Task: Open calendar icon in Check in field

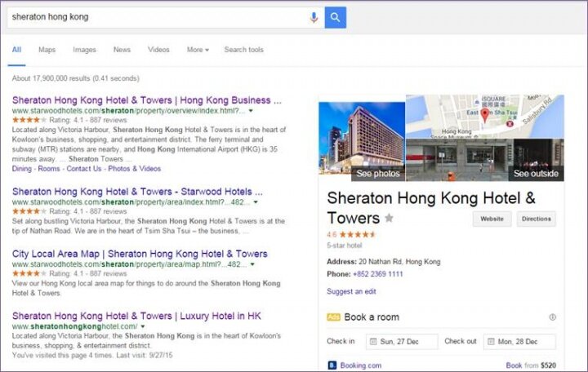Action: pos(373,342)
